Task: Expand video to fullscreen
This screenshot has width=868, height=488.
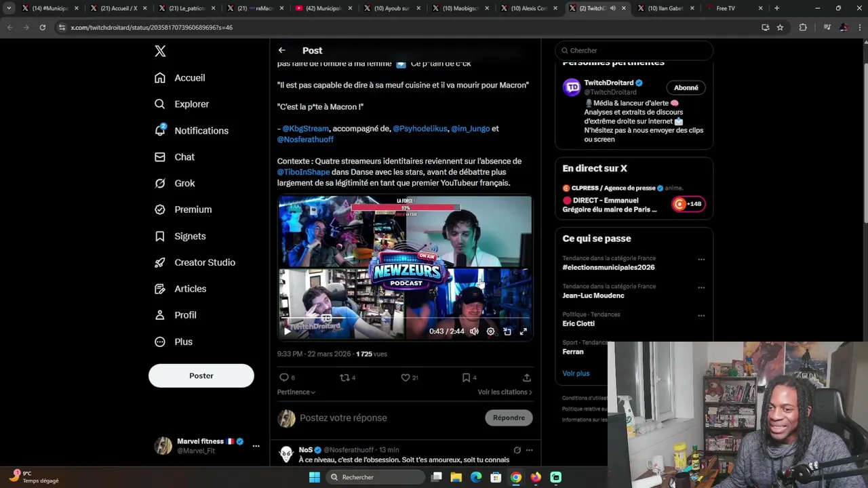Action: pyautogui.click(x=524, y=331)
